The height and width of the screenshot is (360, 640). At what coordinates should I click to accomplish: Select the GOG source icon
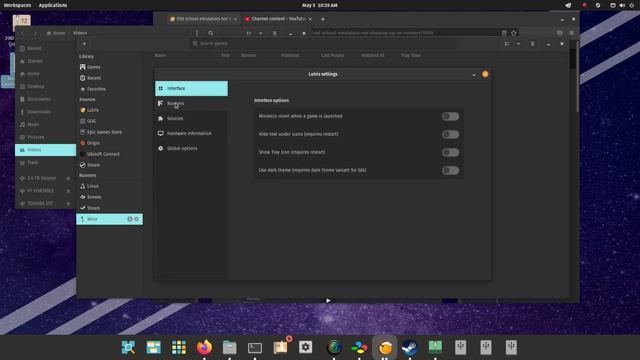[x=82, y=121]
